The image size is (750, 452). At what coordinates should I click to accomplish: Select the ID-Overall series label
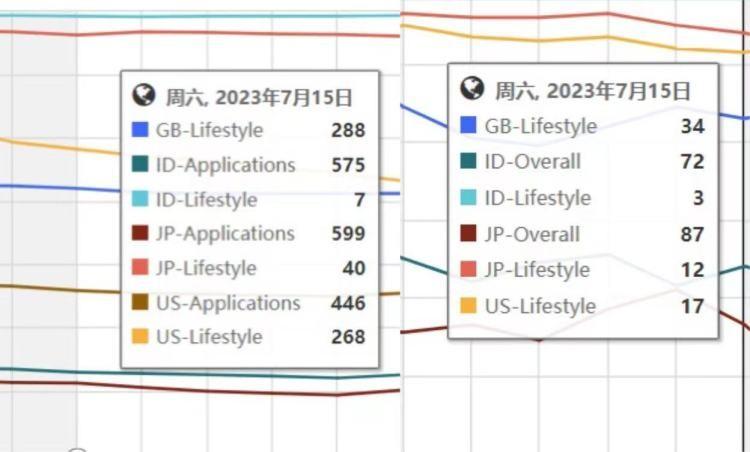[x=532, y=162]
